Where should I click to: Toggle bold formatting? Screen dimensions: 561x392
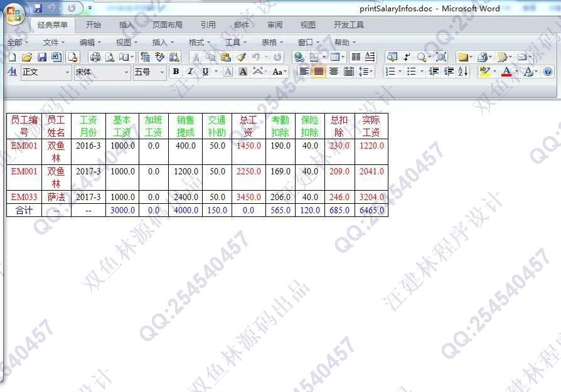click(x=176, y=72)
